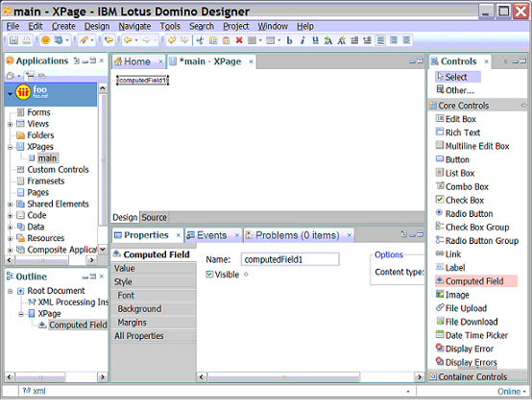
Task: Toggle italic formatting in toolbar
Action: pos(302,40)
